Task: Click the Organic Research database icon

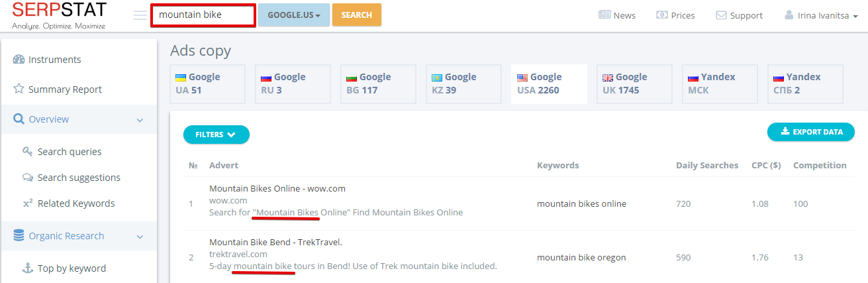Action: click(19, 235)
